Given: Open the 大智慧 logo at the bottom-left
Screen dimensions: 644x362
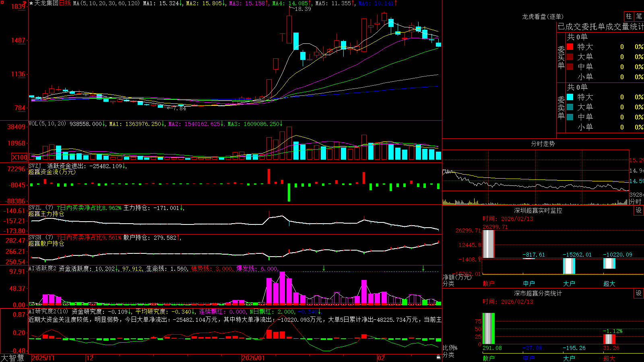Looking at the screenshot, I should 12,358.
